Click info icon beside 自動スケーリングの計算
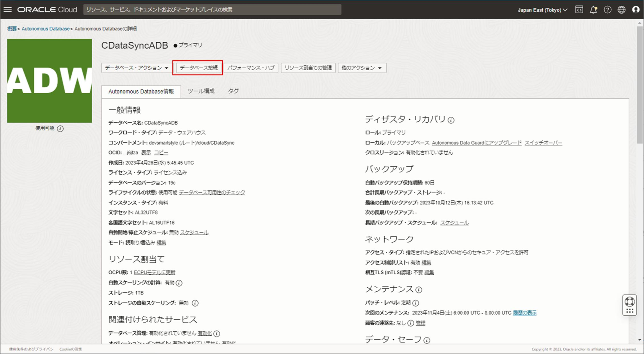644x354 pixels. pos(179,283)
